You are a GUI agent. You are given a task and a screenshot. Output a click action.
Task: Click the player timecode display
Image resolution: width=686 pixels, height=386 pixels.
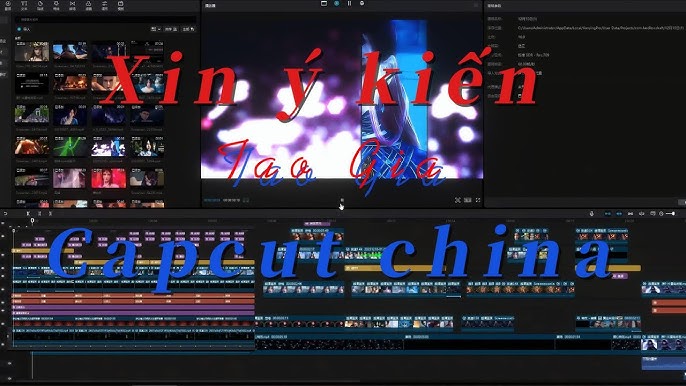click(x=222, y=200)
